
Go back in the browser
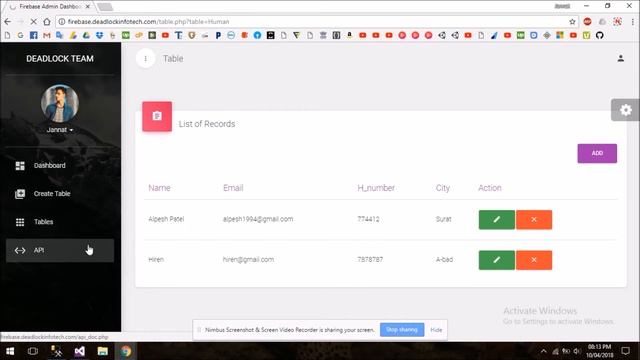click(8, 22)
